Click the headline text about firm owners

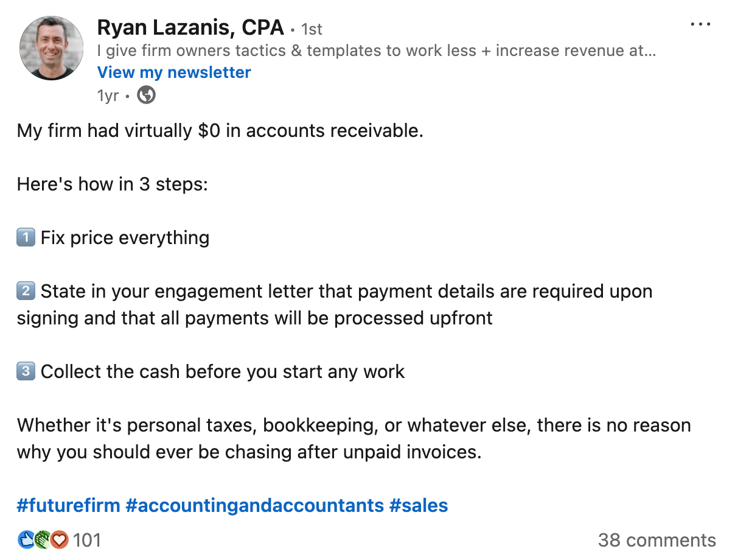pos(376,51)
